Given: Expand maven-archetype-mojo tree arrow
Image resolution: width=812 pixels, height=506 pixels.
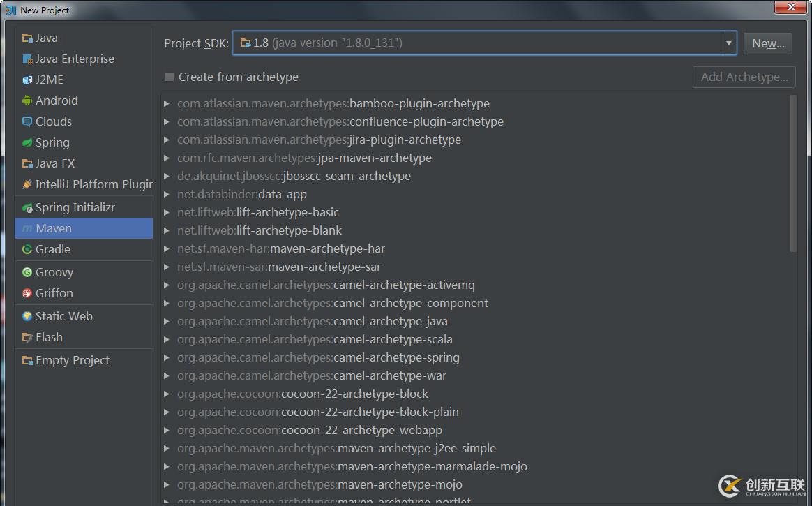Looking at the screenshot, I should coord(166,484).
